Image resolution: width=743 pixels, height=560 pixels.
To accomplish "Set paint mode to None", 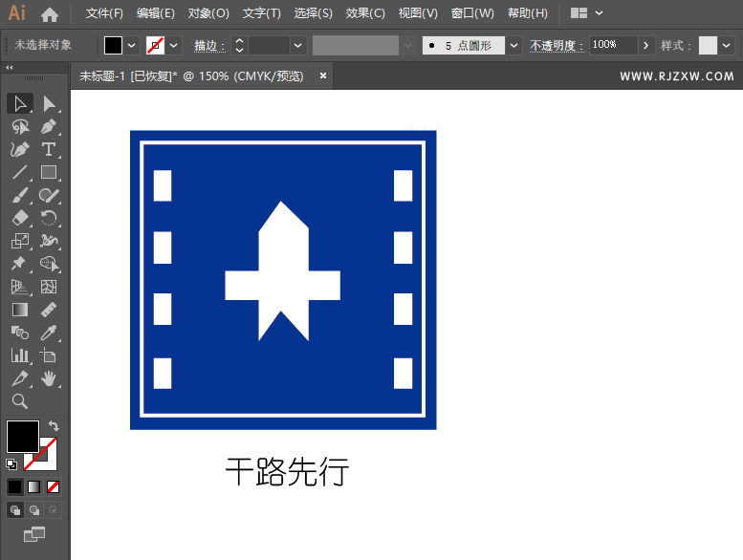I will click(x=54, y=486).
